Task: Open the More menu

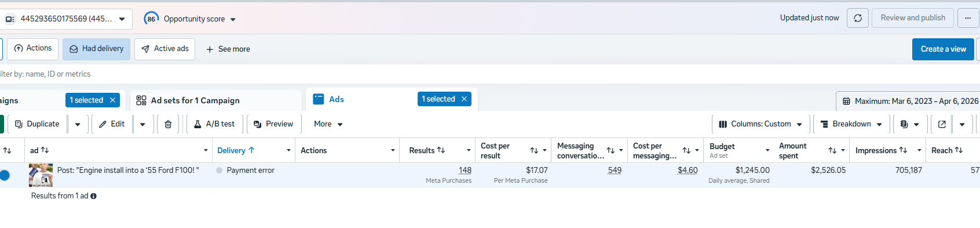Action: (x=328, y=124)
